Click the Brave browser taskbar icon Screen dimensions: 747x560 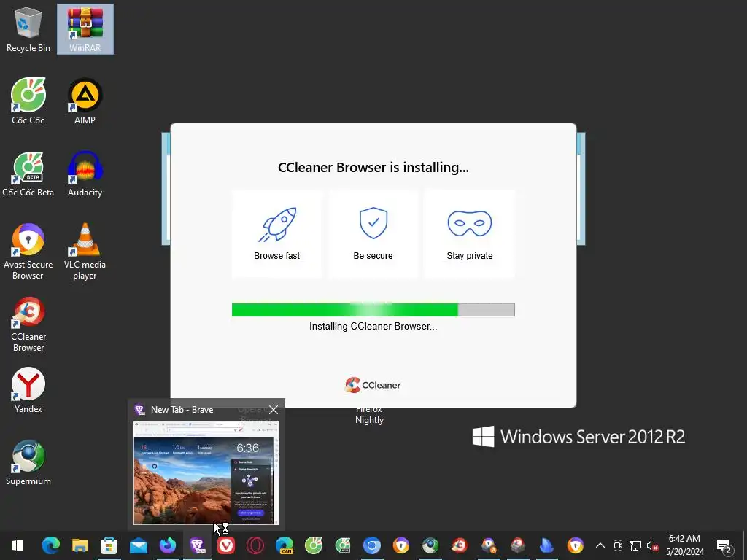[197, 545]
